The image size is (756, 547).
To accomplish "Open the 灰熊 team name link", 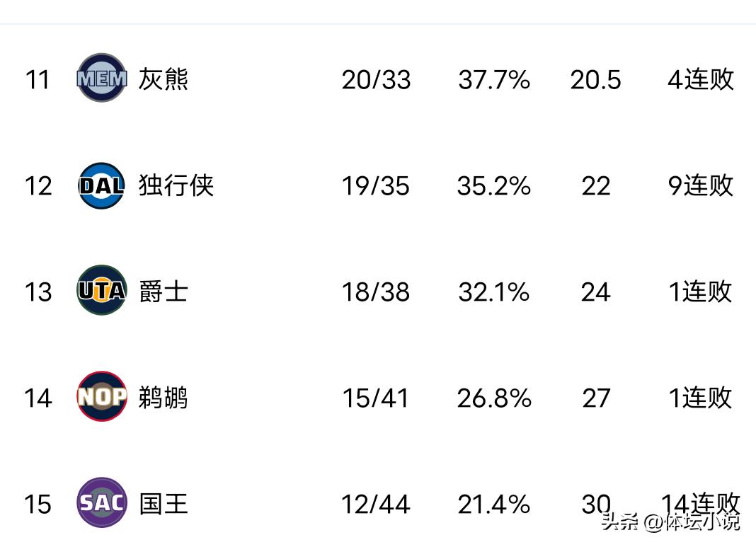I will tap(164, 79).
